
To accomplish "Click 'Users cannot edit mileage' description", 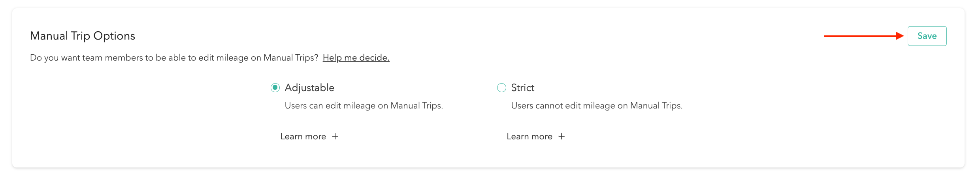I will pyautogui.click(x=597, y=106).
